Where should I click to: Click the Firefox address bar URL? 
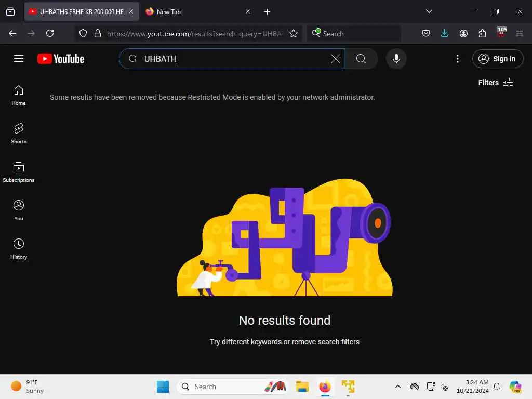[195, 34]
